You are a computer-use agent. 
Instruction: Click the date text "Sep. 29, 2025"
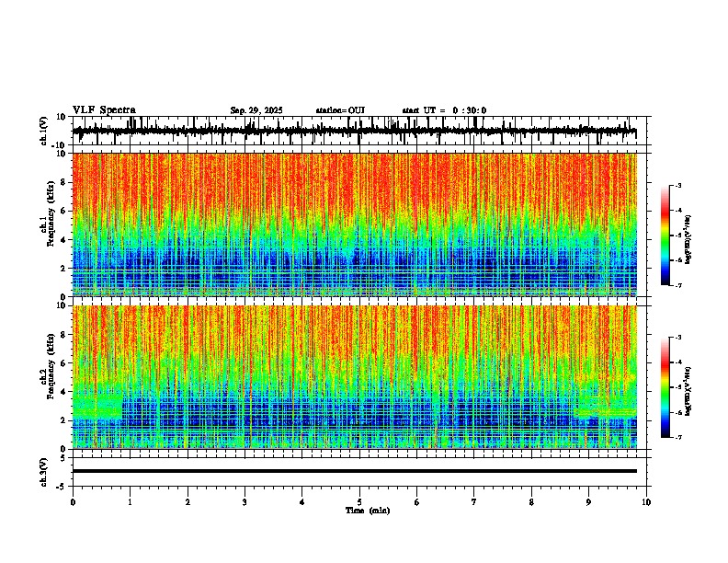256,110
